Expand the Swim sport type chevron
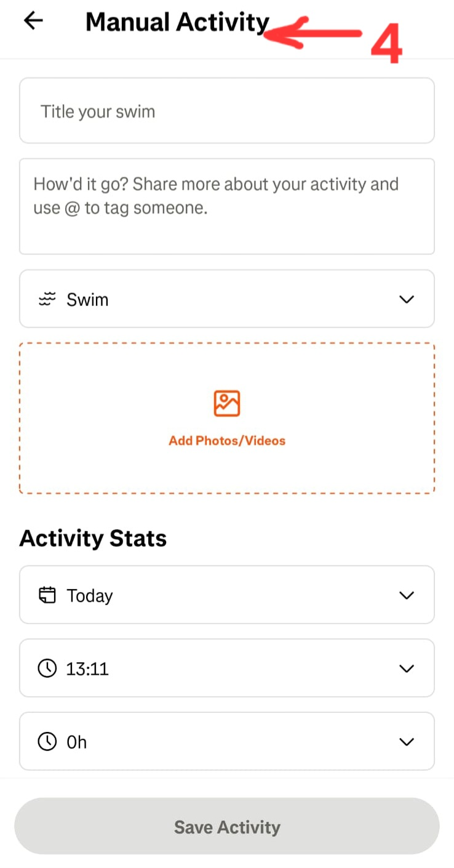 click(x=407, y=299)
